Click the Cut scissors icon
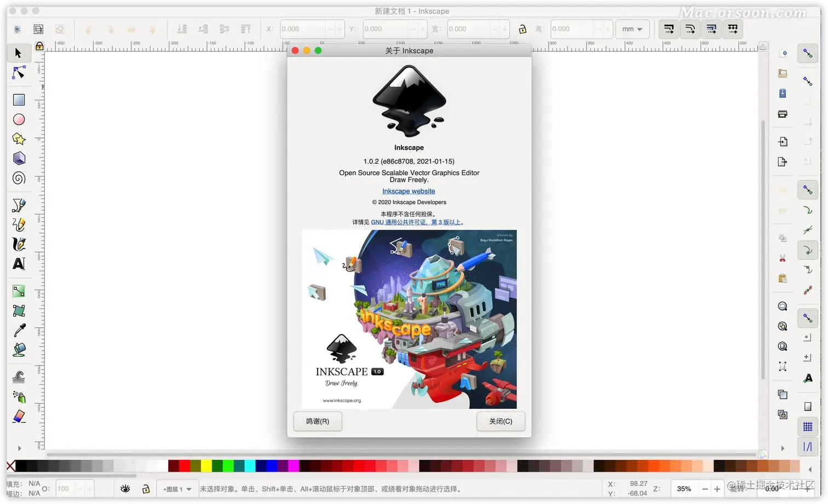 click(x=783, y=258)
